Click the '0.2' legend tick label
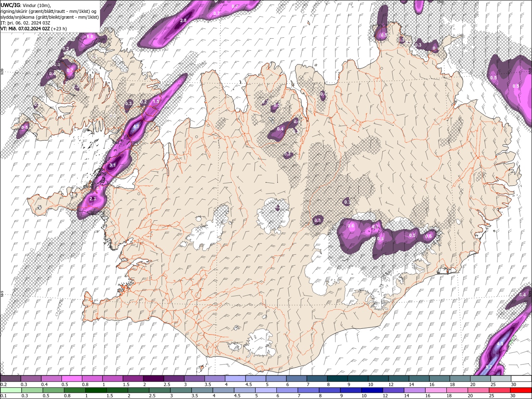The width and height of the screenshot is (532, 399). pyautogui.click(x=3, y=384)
